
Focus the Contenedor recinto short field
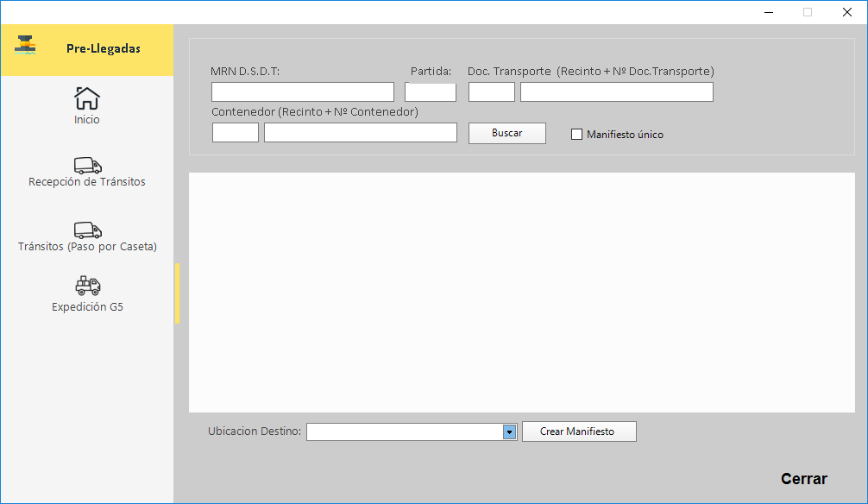235,133
